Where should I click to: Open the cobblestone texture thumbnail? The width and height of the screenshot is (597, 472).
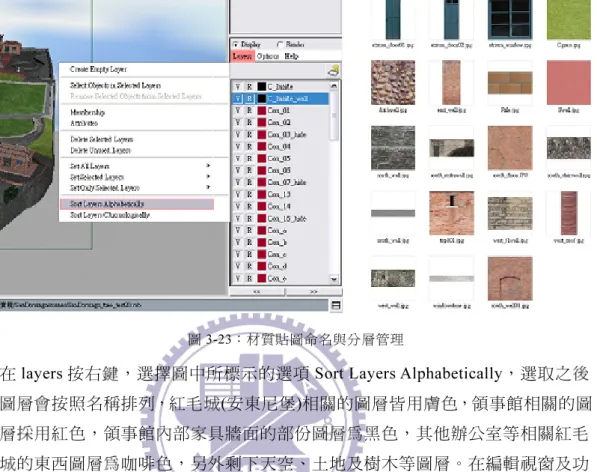[x=393, y=83]
